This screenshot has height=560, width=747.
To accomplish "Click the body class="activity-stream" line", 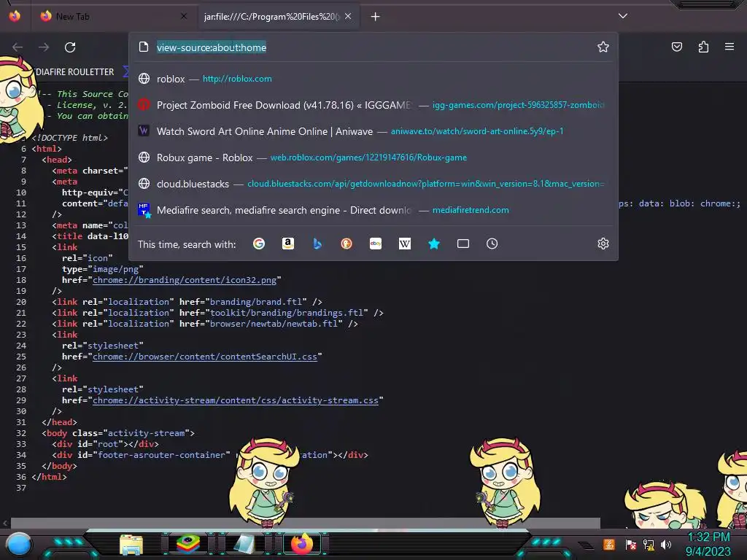I will click(117, 433).
